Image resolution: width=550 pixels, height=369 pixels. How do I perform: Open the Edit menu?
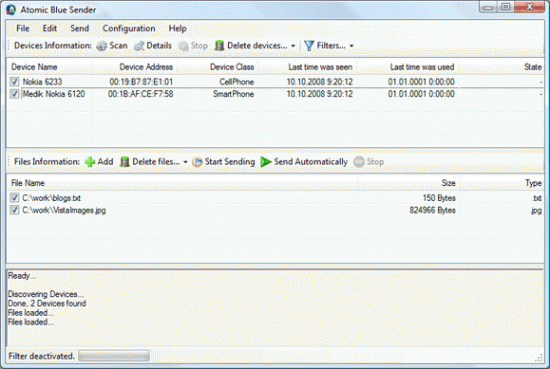[x=49, y=28]
